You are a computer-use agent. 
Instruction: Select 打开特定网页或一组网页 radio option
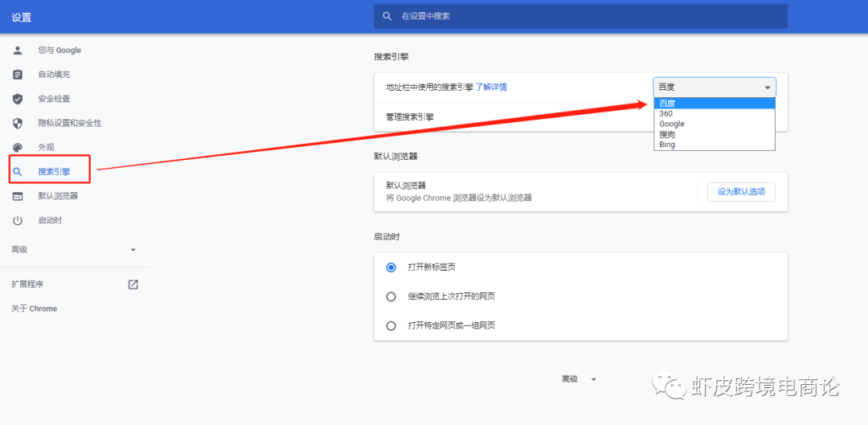pos(391,325)
